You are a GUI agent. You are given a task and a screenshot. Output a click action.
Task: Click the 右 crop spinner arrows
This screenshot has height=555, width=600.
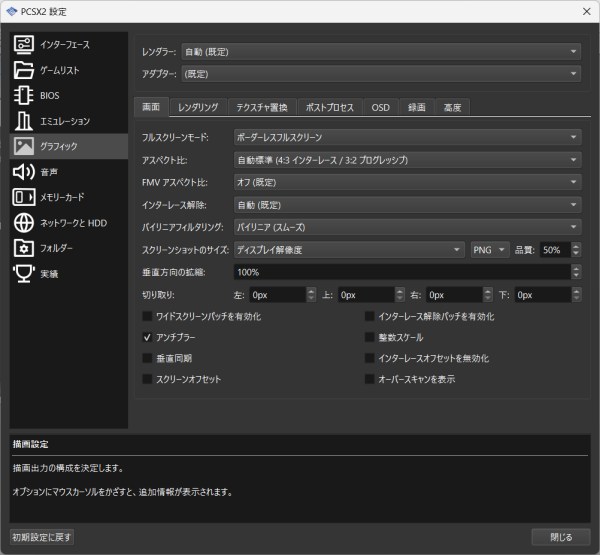pyautogui.click(x=488, y=295)
